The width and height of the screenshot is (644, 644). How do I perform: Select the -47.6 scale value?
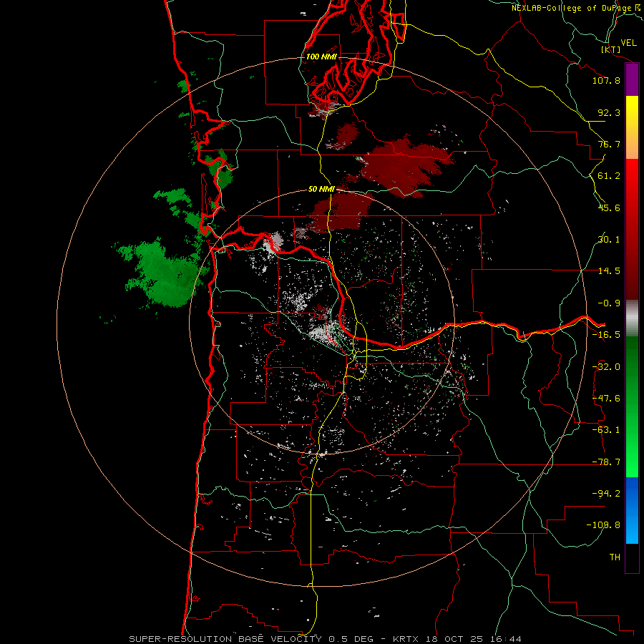606,399
